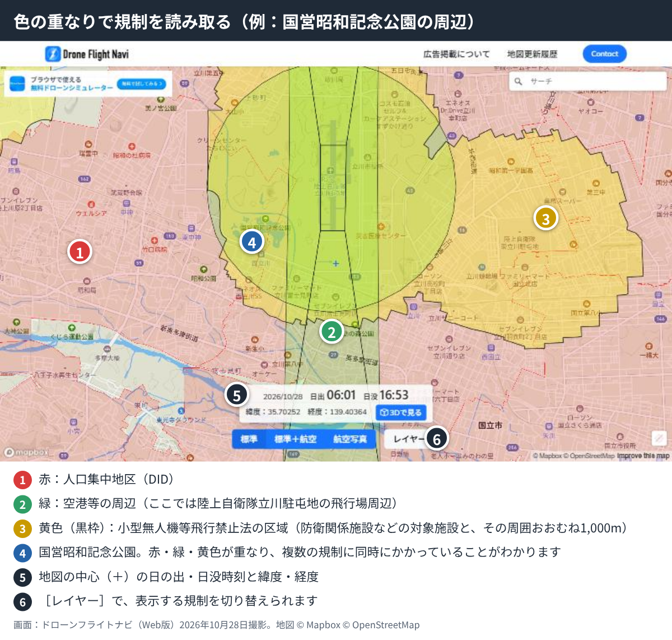Image resolution: width=672 pixels, height=640 pixels.
Task: Click the 業務スーパー store marker icon
Action: 562,192
